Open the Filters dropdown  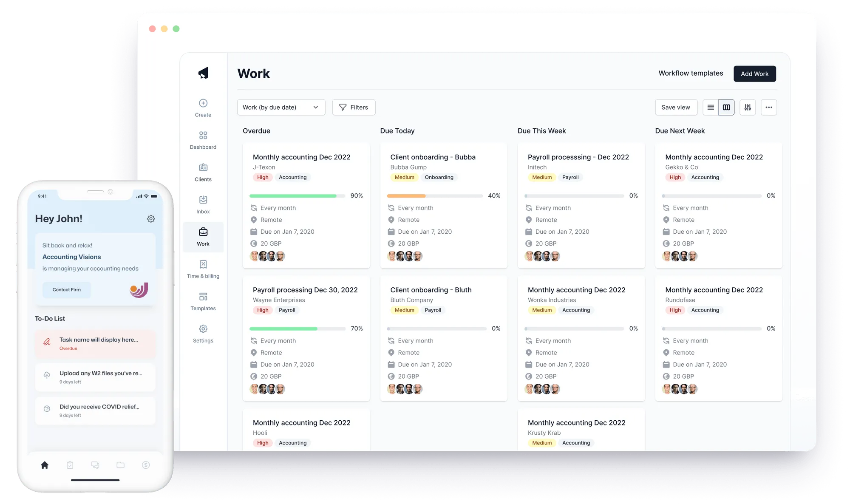(x=354, y=107)
